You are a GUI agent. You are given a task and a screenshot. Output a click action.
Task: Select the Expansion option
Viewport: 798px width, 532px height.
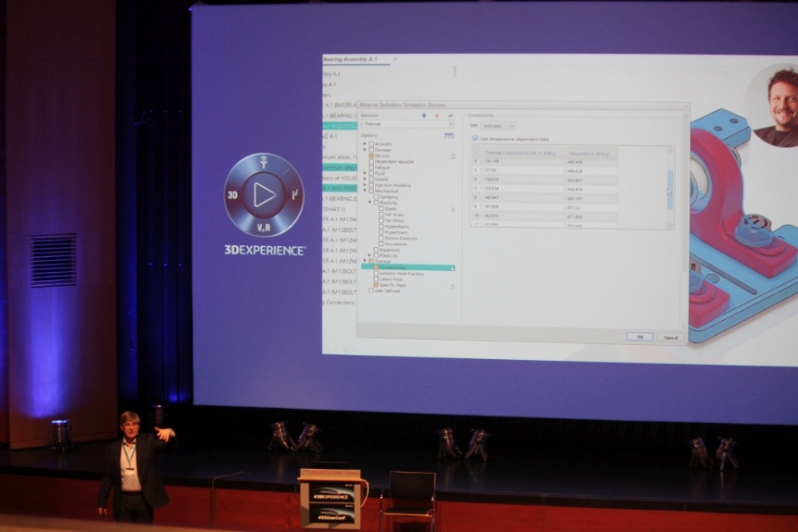(389, 250)
